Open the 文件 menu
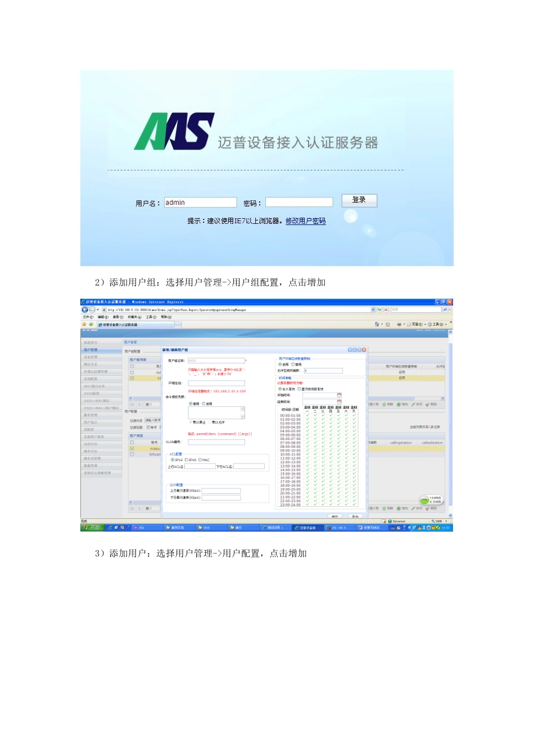 [88, 317]
